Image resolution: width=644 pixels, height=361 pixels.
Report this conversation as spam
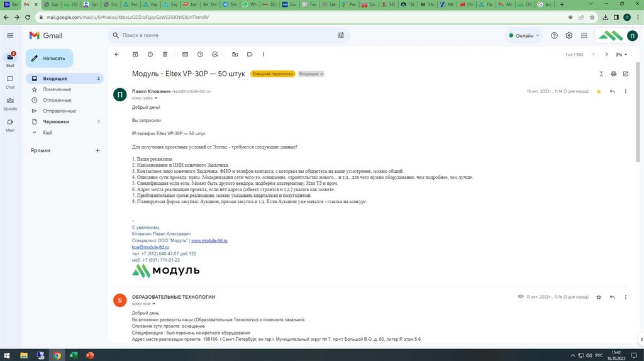tap(150, 54)
